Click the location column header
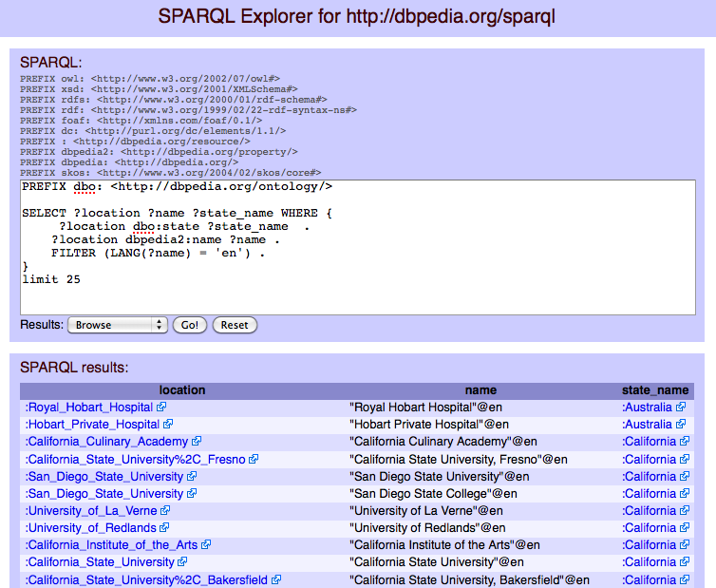The image size is (716, 588). tap(181, 390)
